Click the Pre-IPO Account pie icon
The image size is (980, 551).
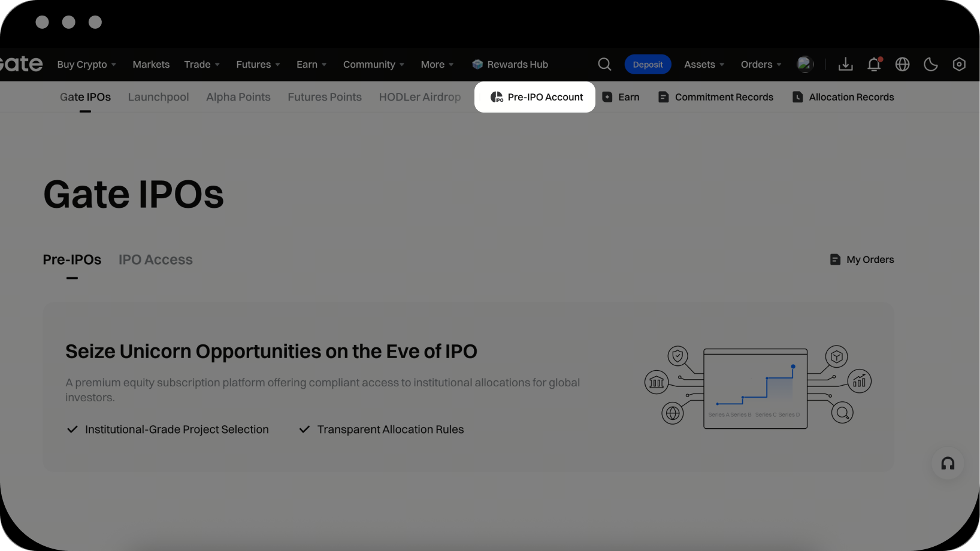pos(497,97)
